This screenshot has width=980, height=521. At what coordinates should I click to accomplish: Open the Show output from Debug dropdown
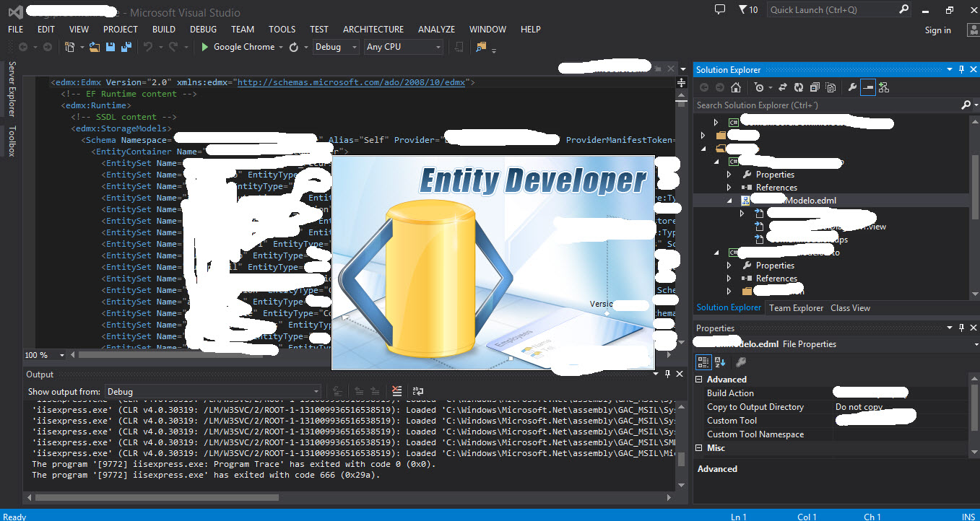click(316, 390)
